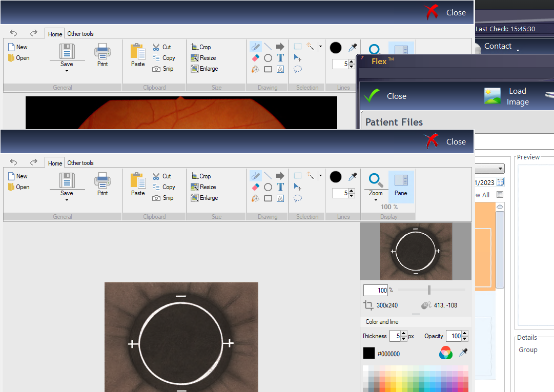Viewport: 554px width, 392px height.
Task: Increase line width stepper in ring-image editor ribbon
Action: (351, 191)
